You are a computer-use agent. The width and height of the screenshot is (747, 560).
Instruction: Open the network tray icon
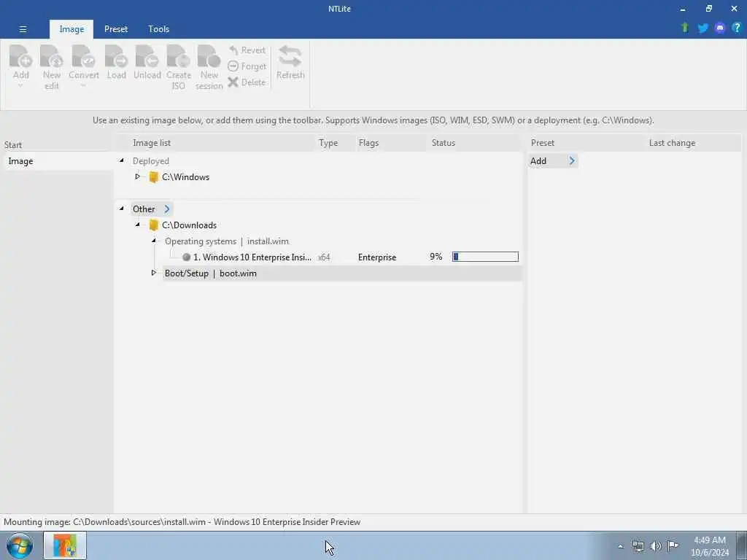(x=638, y=546)
